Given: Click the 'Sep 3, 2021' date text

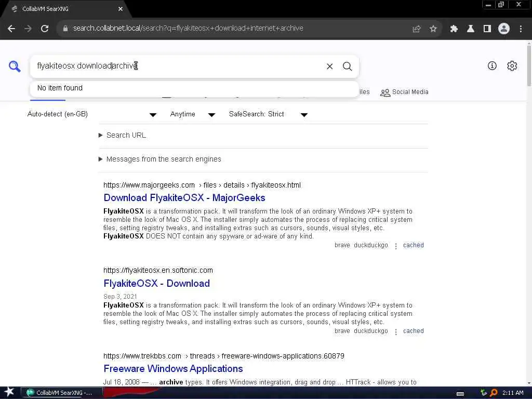Looking at the screenshot, I should coord(120,297).
